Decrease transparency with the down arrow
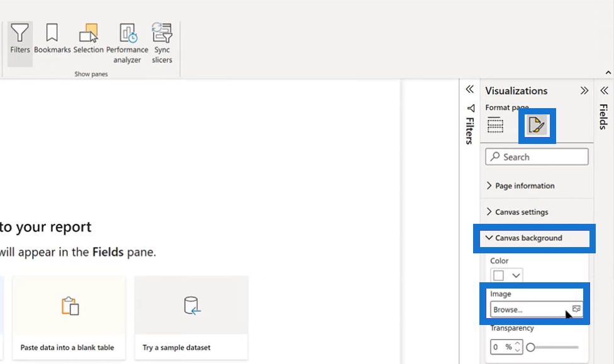Screen dimensions: 614x364 coord(518,350)
